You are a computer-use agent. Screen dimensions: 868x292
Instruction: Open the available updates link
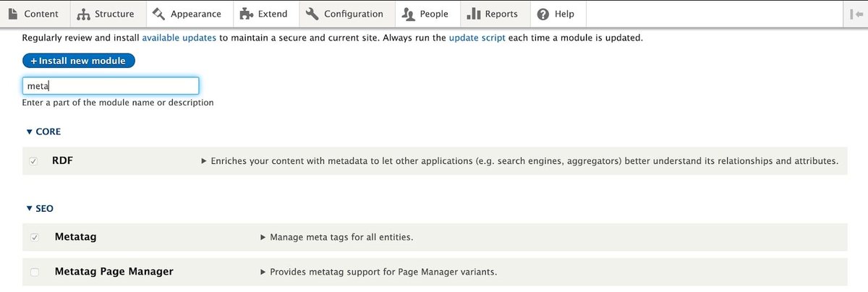point(179,38)
